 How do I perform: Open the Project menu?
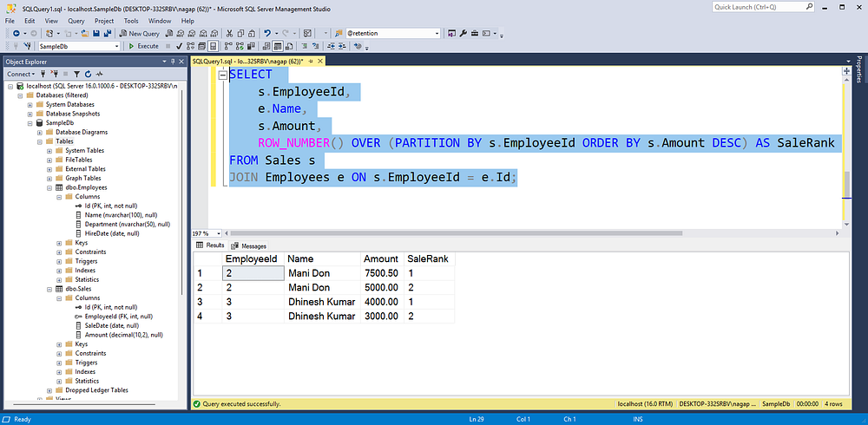(104, 21)
